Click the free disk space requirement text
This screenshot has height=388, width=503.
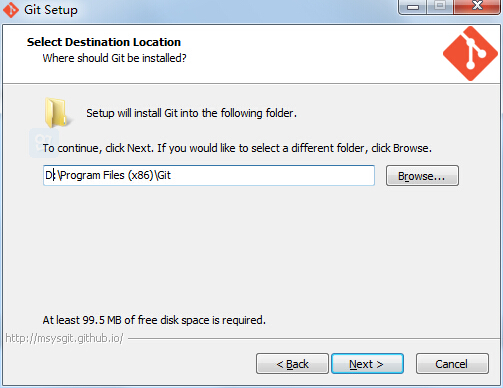point(154,320)
